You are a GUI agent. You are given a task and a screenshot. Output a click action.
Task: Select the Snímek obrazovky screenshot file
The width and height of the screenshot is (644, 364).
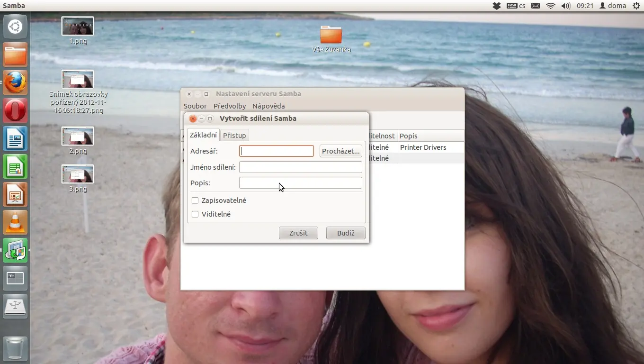click(x=78, y=92)
